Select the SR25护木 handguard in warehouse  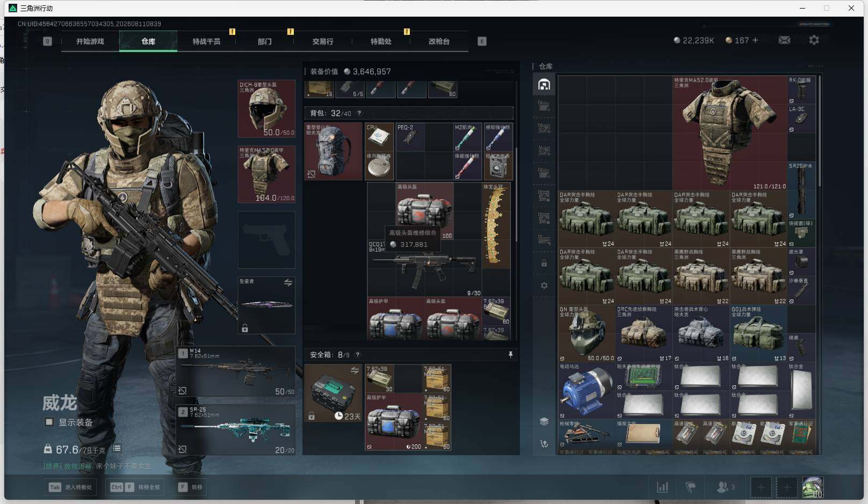click(x=801, y=190)
